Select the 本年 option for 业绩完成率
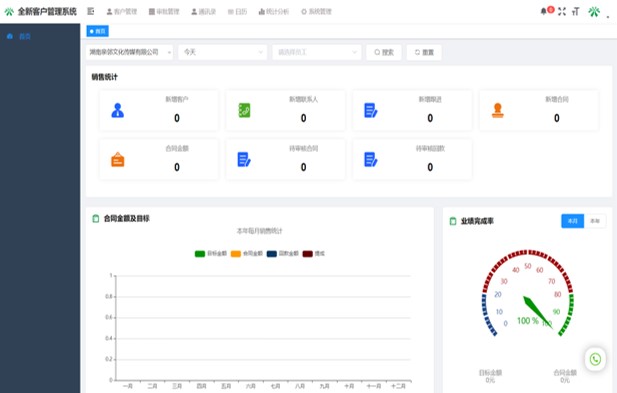The width and height of the screenshot is (617, 393). coord(595,221)
